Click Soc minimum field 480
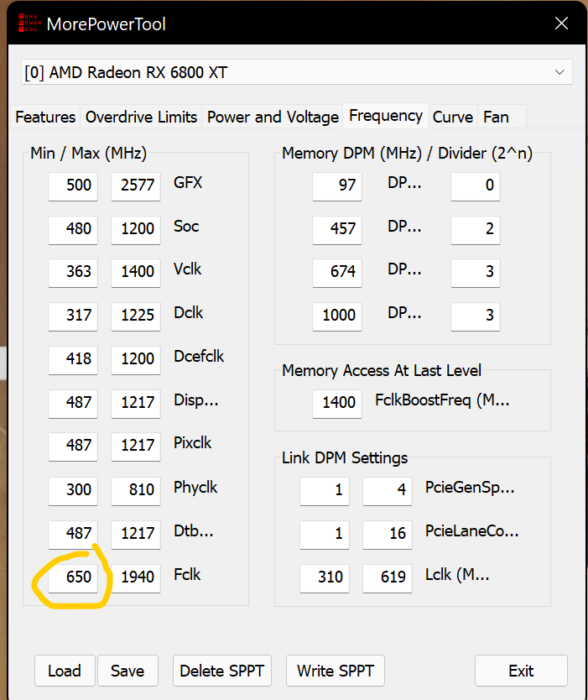 coord(73,228)
